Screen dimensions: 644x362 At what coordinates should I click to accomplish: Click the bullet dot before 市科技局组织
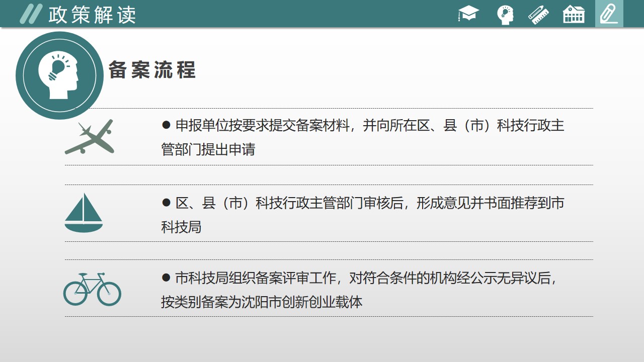[x=167, y=278]
